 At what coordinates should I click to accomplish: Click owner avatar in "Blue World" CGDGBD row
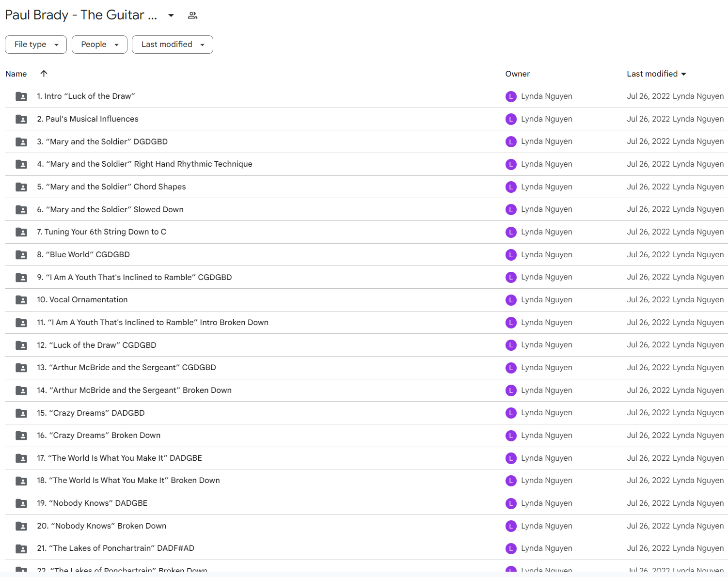511,255
